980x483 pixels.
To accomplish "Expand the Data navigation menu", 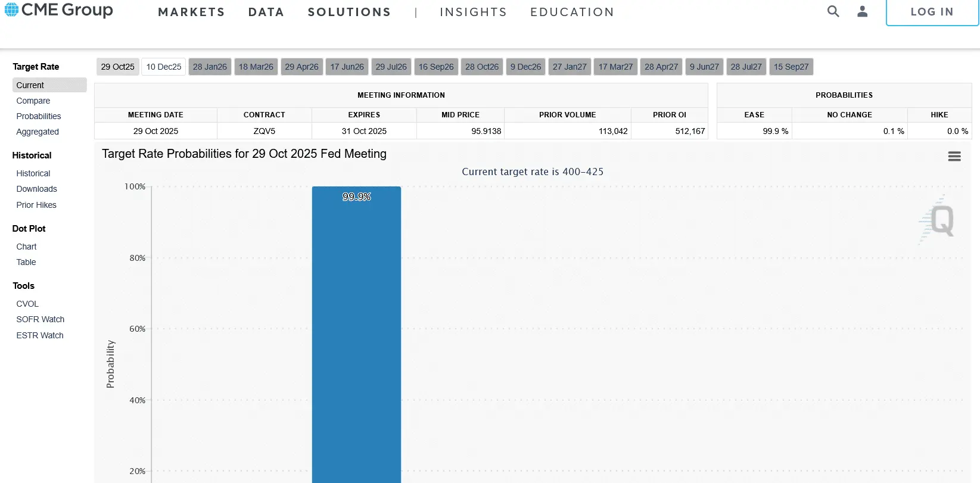I will pyautogui.click(x=266, y=12).
